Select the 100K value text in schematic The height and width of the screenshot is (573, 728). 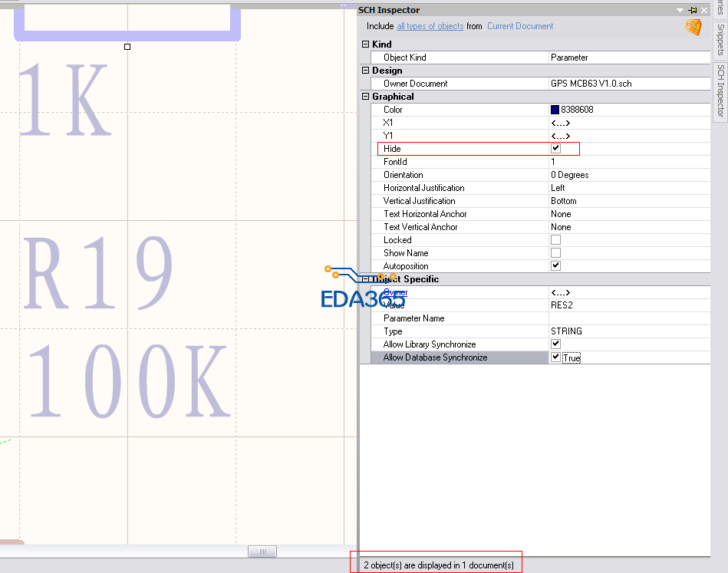click(129, 380)
